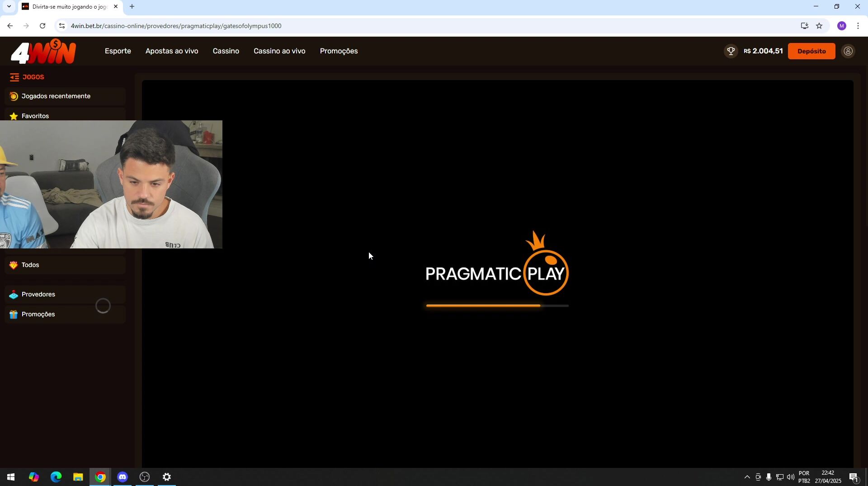Go to the Cassino section
Image resolution: width=868 pixels, height=486 pixels.
coord(226,51)
